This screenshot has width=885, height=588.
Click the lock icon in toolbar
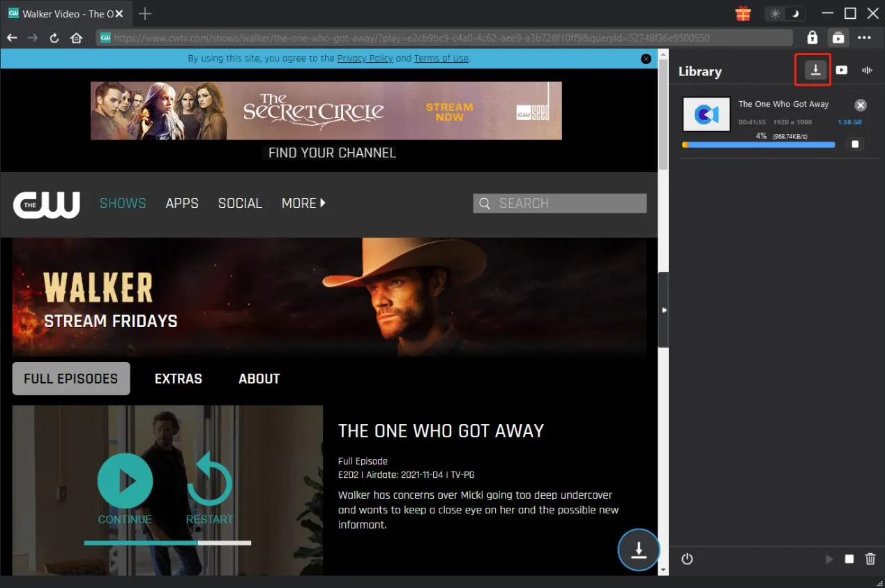point(812,38)
